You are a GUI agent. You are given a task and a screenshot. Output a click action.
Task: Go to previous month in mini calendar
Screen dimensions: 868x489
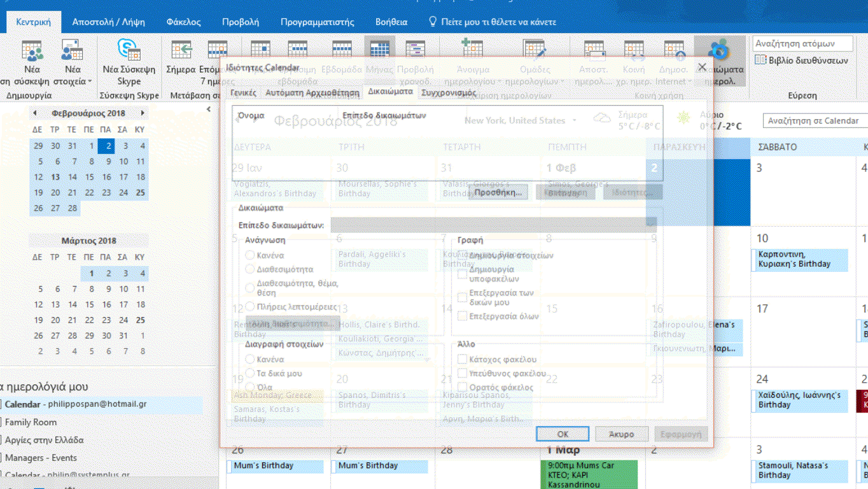[x=36, y=113]
